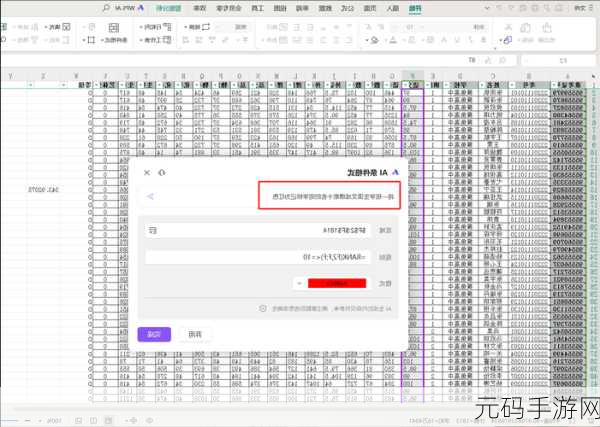
Task: Click the 筛选 filter funnel icon
Action: point(34,40)
